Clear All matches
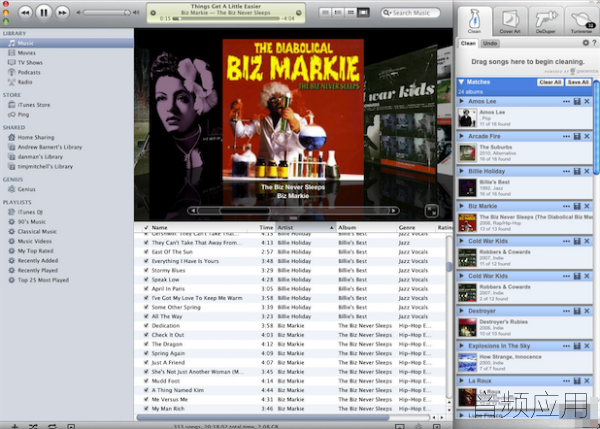Viewport: 600px width, 429px height. 550,82
